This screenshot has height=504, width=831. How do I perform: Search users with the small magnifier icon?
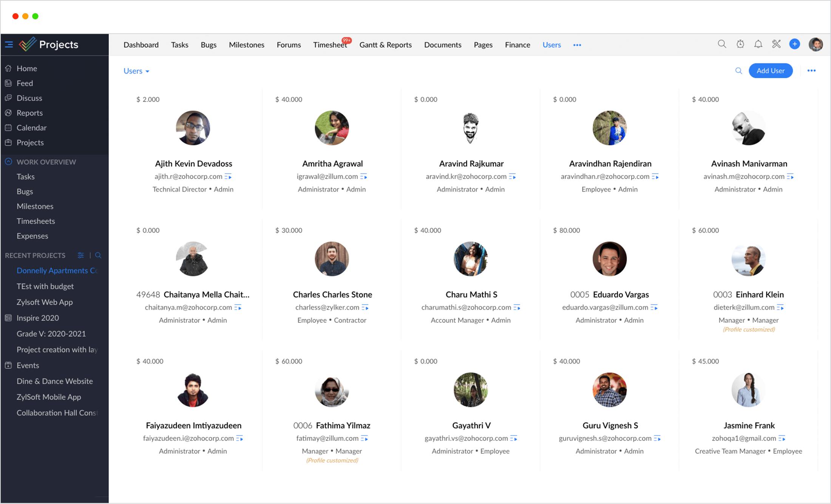(738, 71)
